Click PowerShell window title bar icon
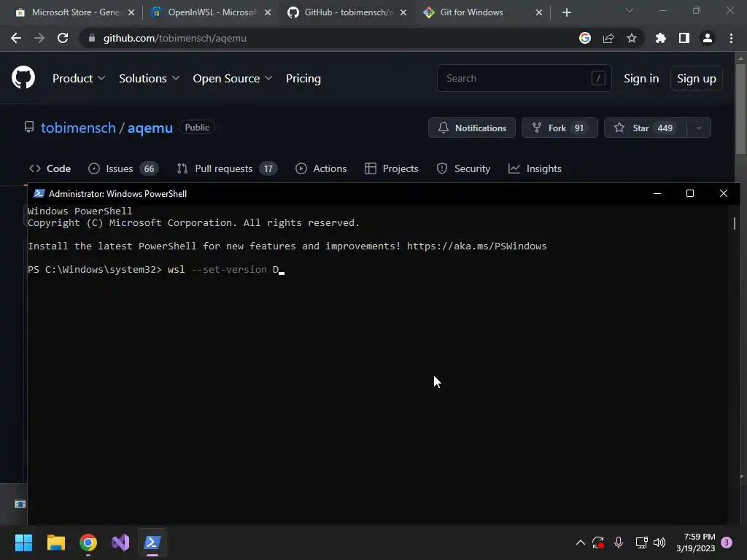This screenshot has width=747, height=560. tap(39, 193)
